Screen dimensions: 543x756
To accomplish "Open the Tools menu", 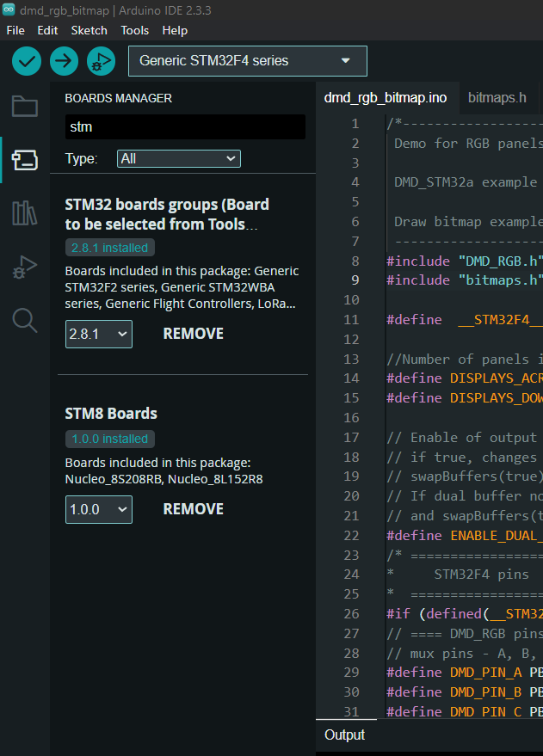I will click(134, 30).
